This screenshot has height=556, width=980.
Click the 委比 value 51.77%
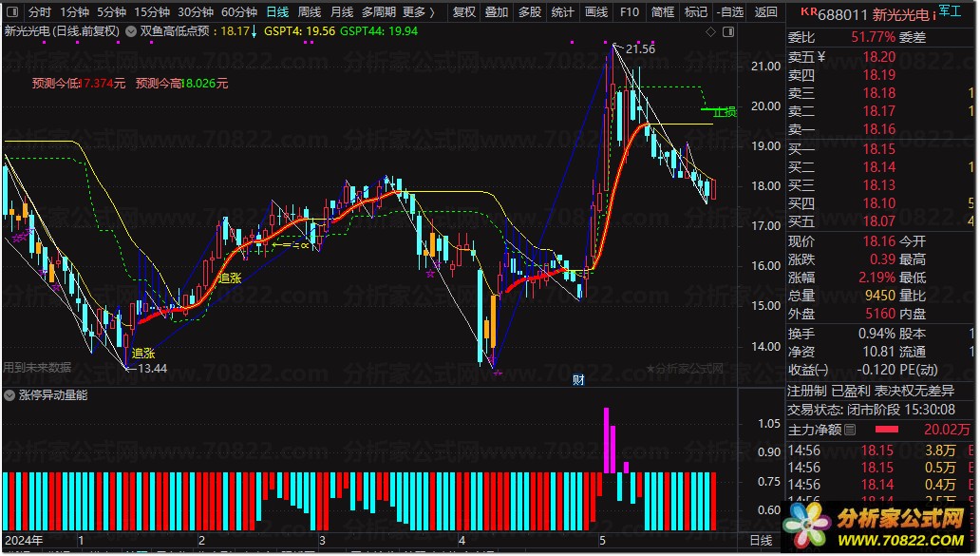[x=873, y=37]
